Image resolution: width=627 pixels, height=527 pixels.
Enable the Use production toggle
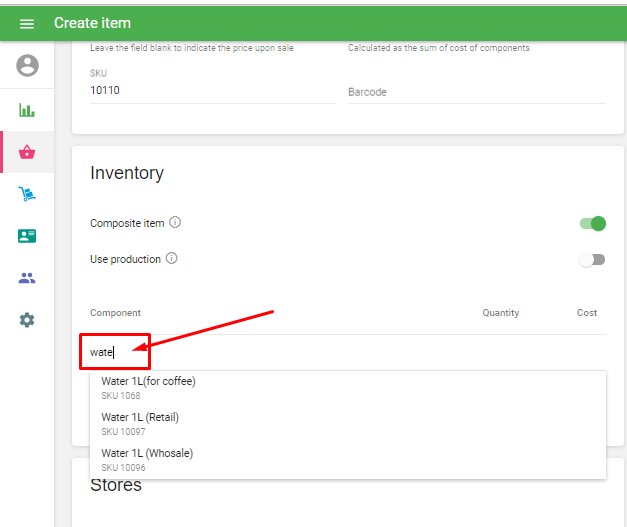tap(593, 259)
